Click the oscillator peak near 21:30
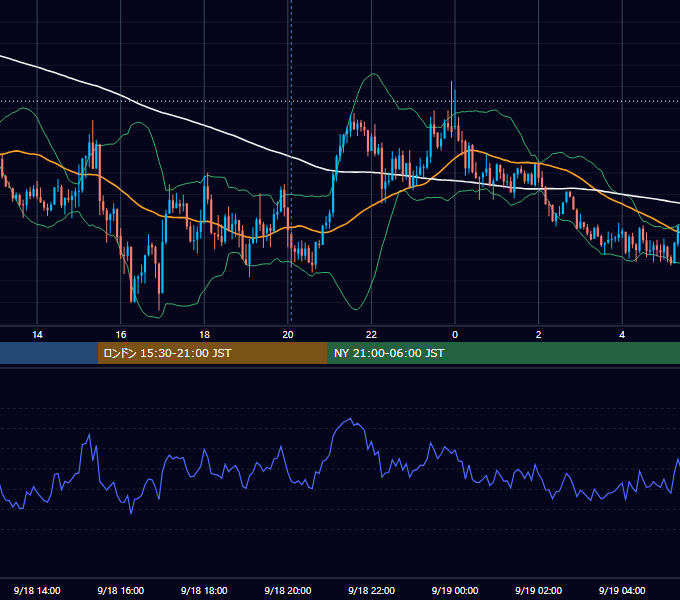The height and width of the screenshot is (600, 680). coord(350,419)
